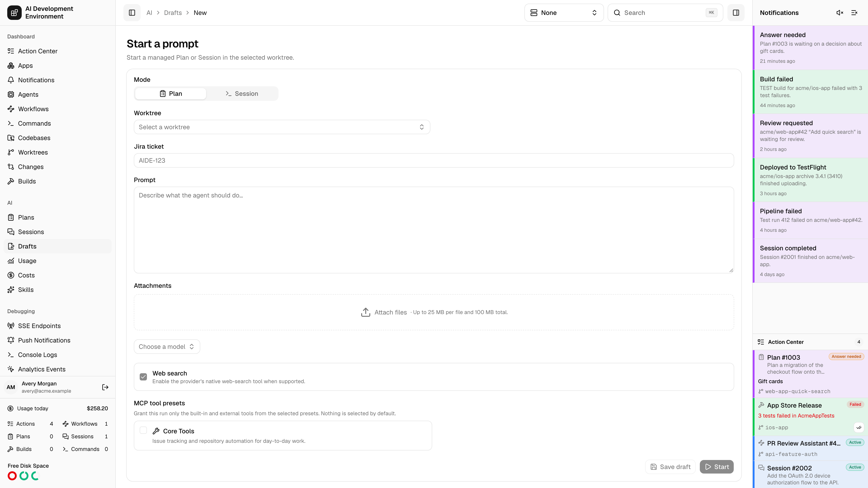The width and height of the screenshot is (868, 488).
Task: Check the Core Tools preset checkbox
Action: pos(143,430)
